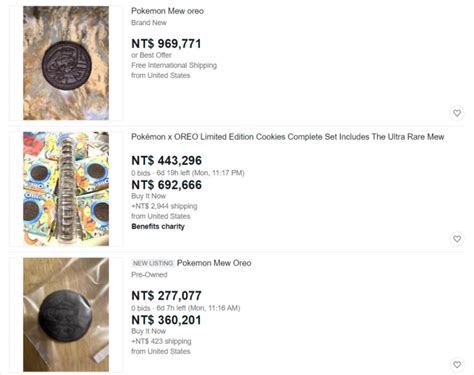
Task: Click the NEW LISTING badge
Action: (153, 263)
